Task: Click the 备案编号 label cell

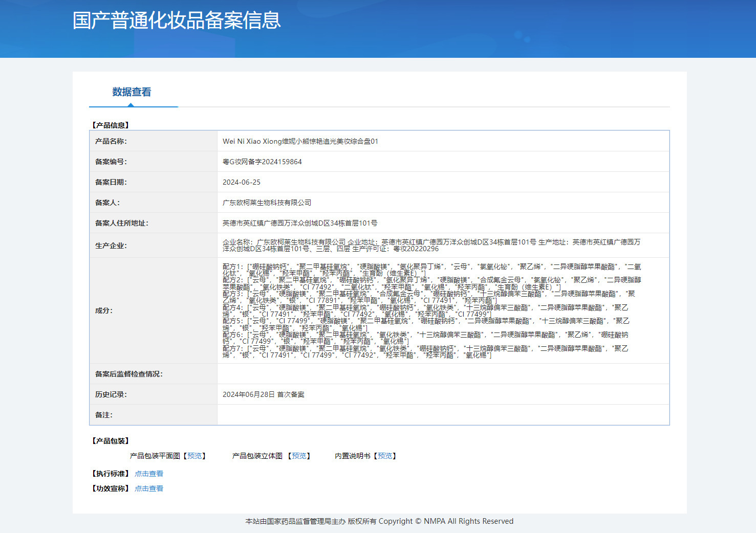Action: pos(154,162)
